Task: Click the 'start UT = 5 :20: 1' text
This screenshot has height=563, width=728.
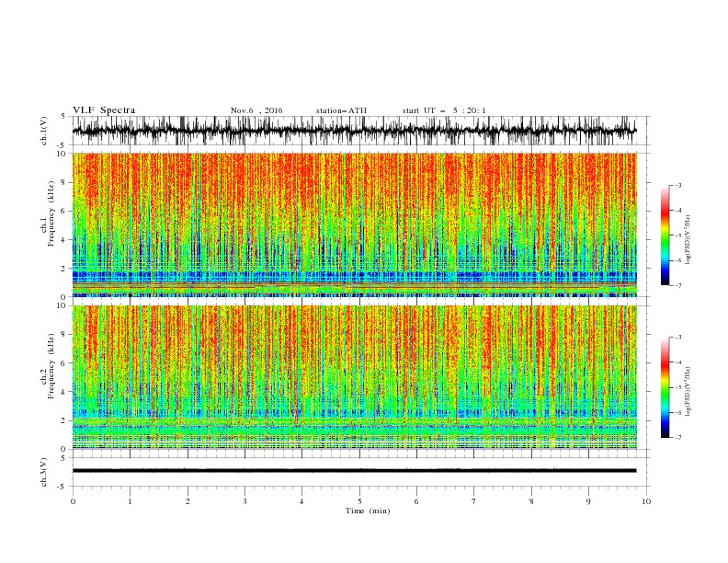Action: (x=444, y=110)
